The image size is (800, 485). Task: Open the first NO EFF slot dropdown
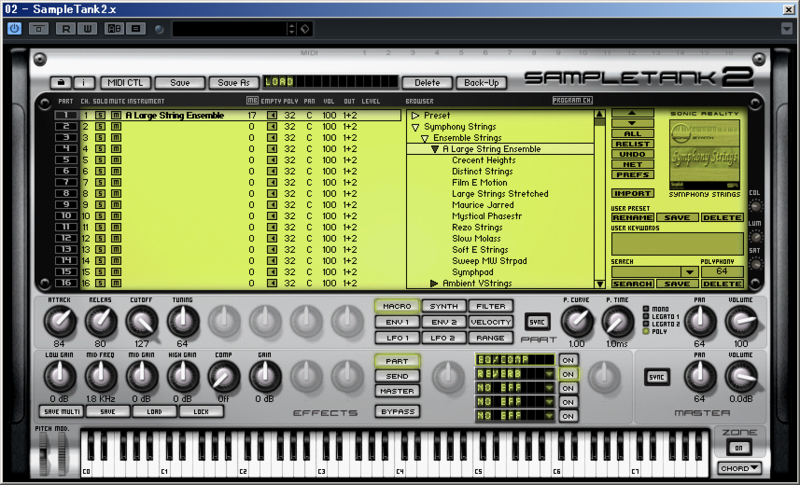pyautogui.click(x=549, y=388)
